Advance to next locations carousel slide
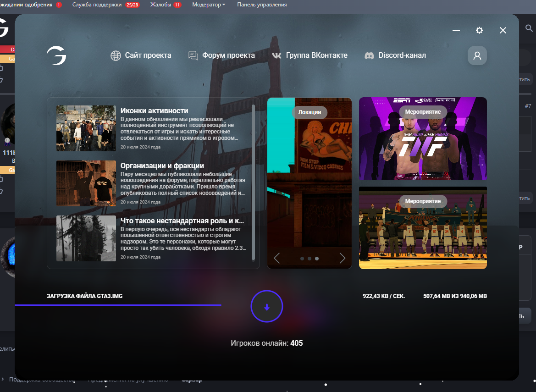 [342, 258]
